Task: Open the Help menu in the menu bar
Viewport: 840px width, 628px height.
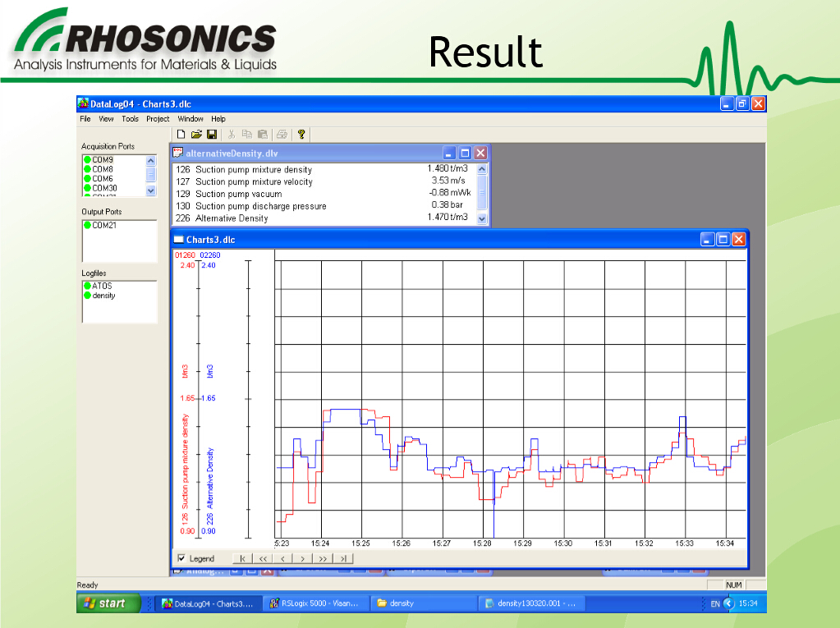Action: tap(218, 119)
